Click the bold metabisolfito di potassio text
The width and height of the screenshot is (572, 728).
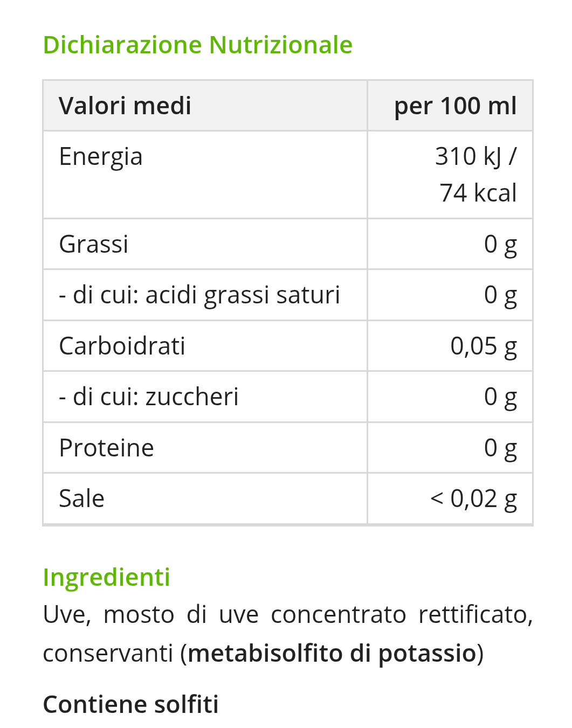coord(332,653)
